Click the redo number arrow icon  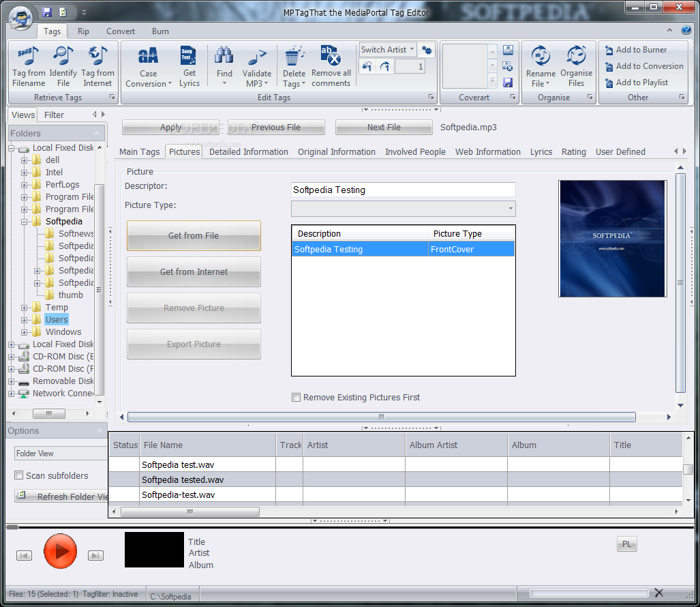click(x=385, y=67)
